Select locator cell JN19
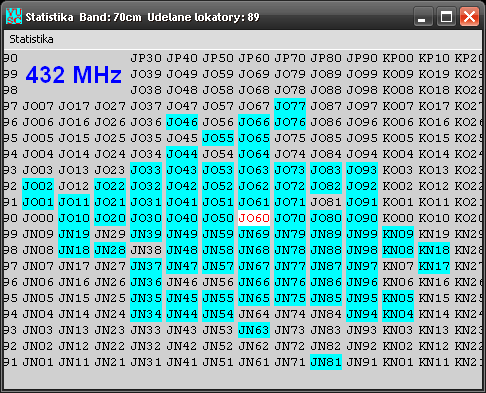The height and width of the screenshot is (393, 486). (x=74, y=234)
